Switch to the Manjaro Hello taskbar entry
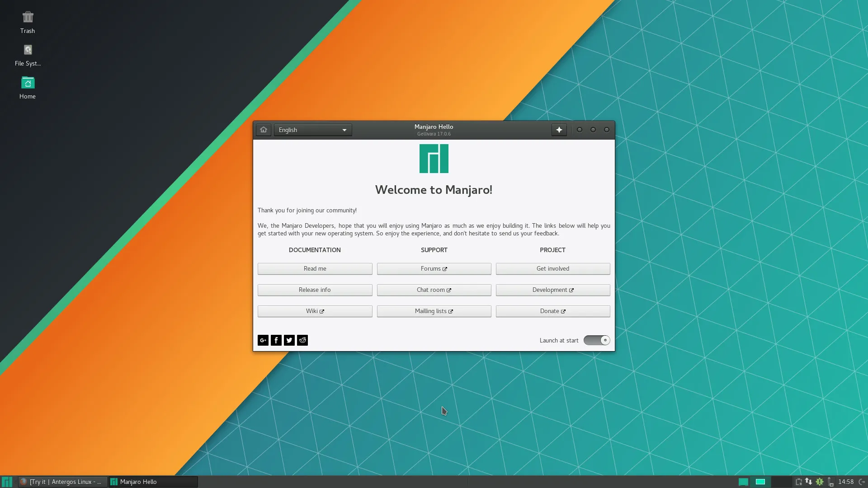The height and width of the screenshot is (488, 868). [x=152, y=482]
